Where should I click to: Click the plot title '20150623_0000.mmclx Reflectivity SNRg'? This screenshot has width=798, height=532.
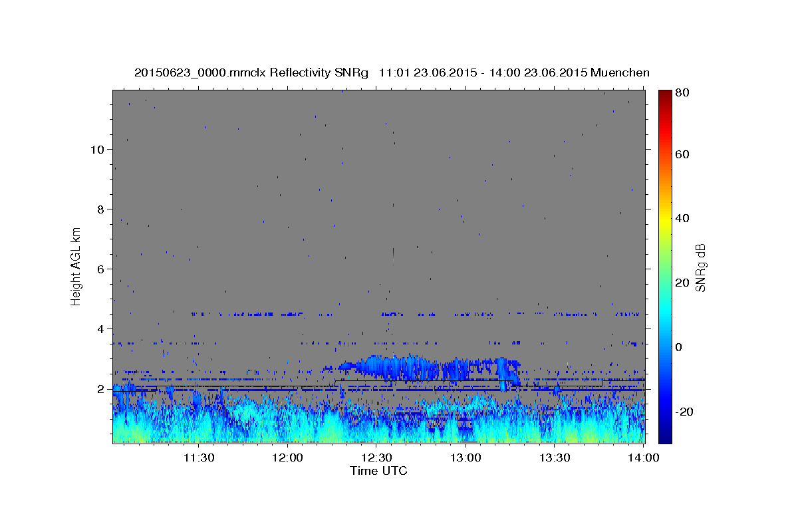point(251,73)
